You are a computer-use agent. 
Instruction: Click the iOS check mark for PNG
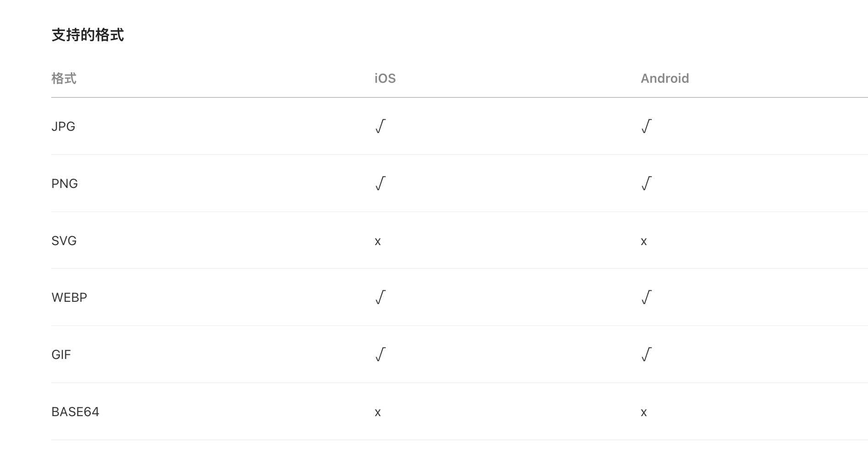pos(380,183)
